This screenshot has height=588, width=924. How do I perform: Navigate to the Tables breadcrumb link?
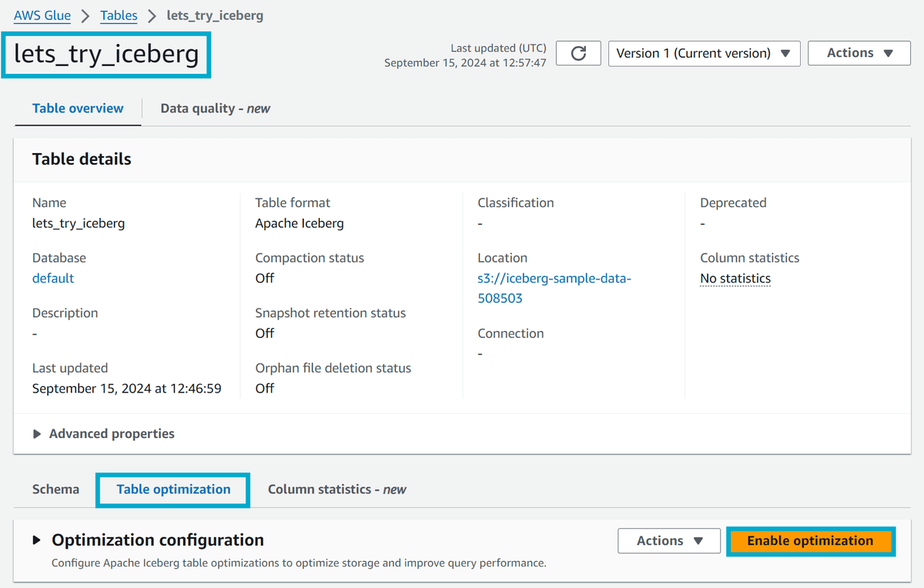(x=118, y=15)
